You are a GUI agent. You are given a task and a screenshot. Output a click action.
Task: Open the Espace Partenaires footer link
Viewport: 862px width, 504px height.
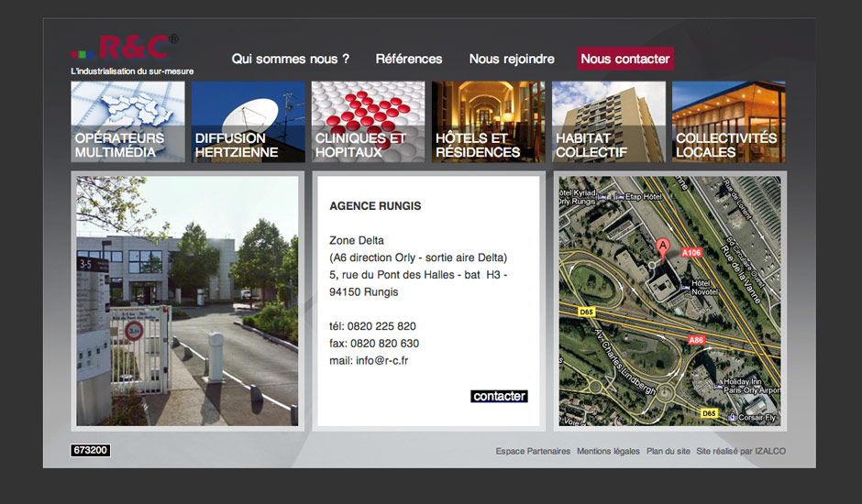pos(533,451)
